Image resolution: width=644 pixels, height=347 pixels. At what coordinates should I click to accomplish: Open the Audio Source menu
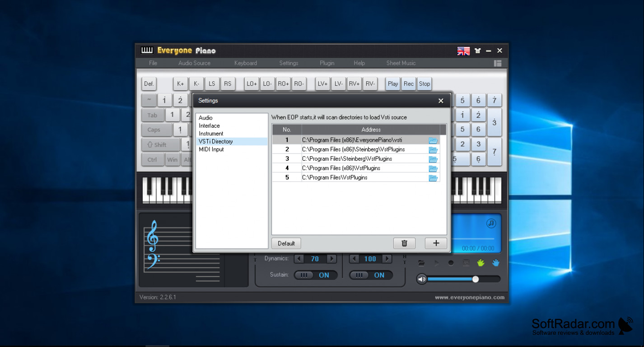[x=195, y=63]
